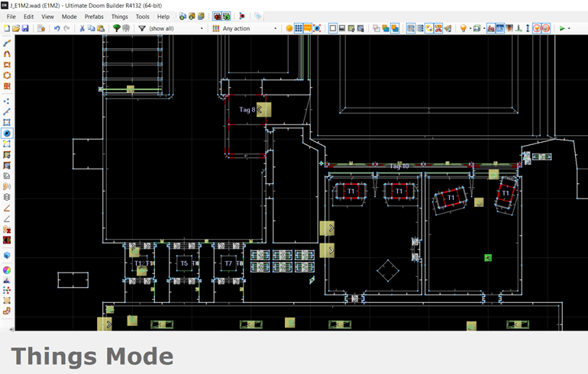
Task: Create a new map
Action: coord(7,28)
